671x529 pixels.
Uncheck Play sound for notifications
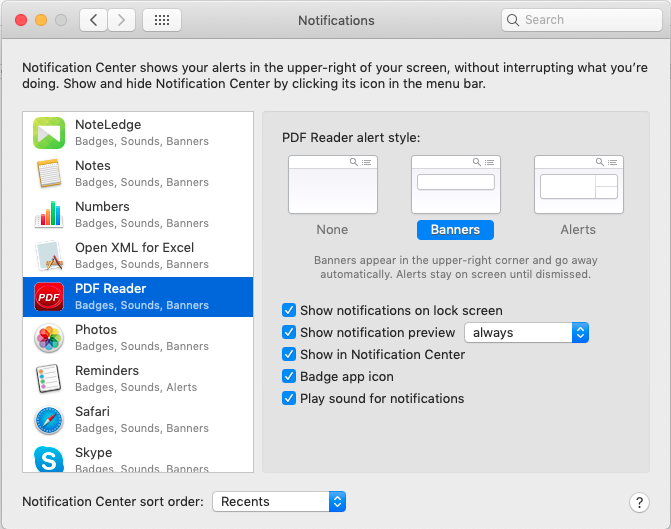pyautogui.click(x=289, y=398)
